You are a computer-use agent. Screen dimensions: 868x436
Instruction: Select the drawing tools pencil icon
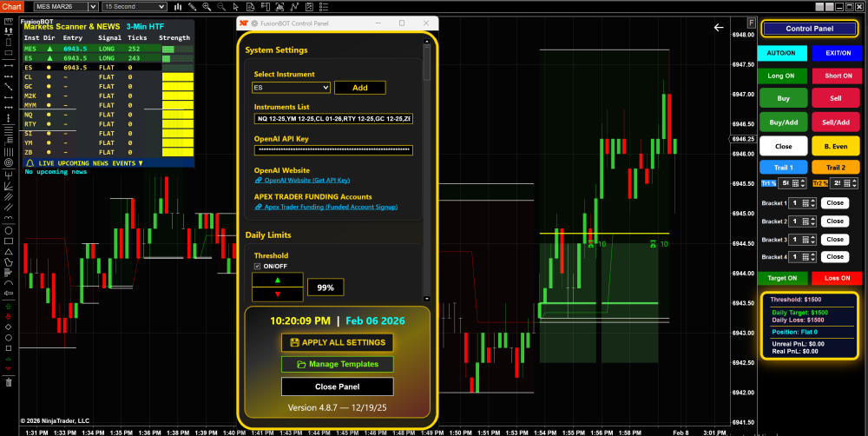(x=194, y=6)
